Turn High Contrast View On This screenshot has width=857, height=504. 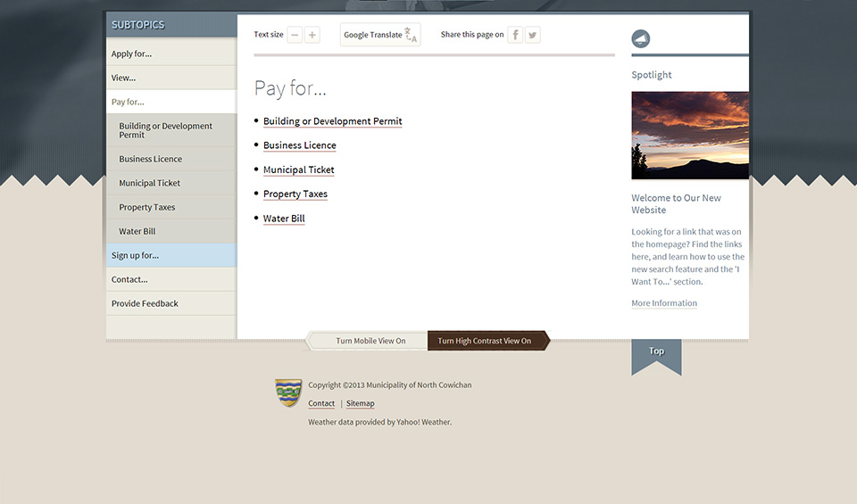point(485,341)
